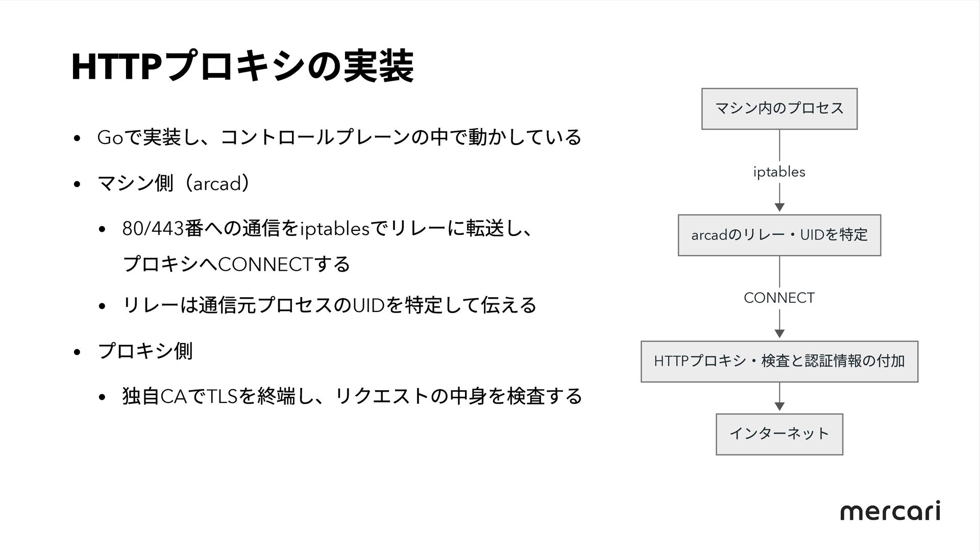Viewport: 980px width, 552px height.
Task: Click the arrowhead above the arcad relay box
Action: 779,207
